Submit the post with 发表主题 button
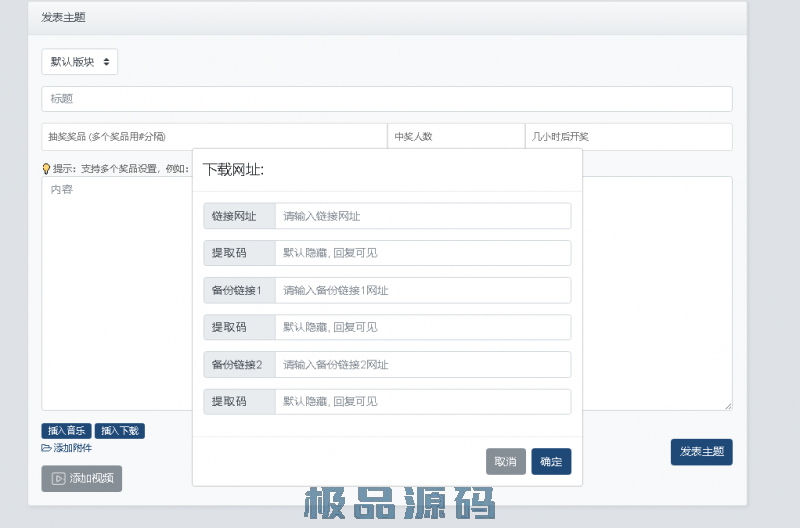 701,452
